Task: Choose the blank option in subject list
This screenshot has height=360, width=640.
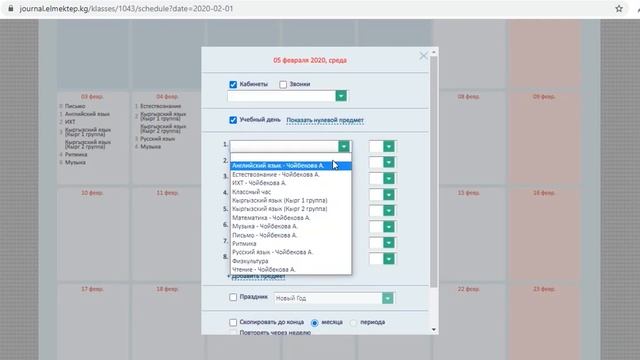Action: [x=291, y=157]
